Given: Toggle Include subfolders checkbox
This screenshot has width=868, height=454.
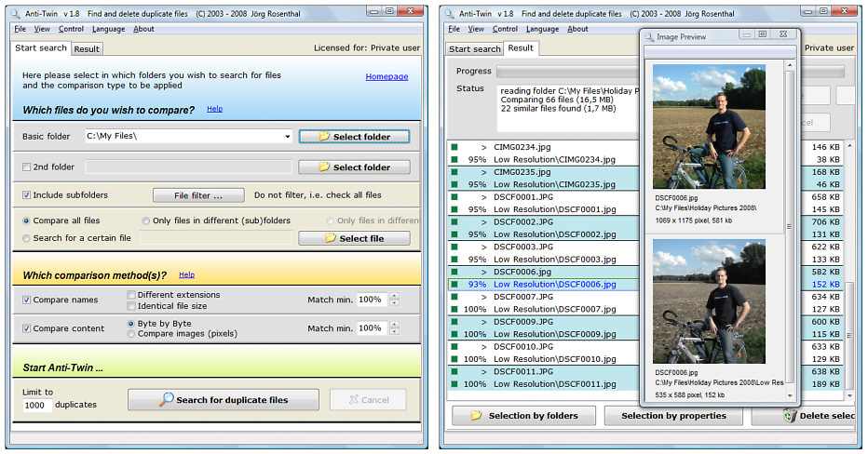Looking at the screenshot, I should tap(26, 195).
